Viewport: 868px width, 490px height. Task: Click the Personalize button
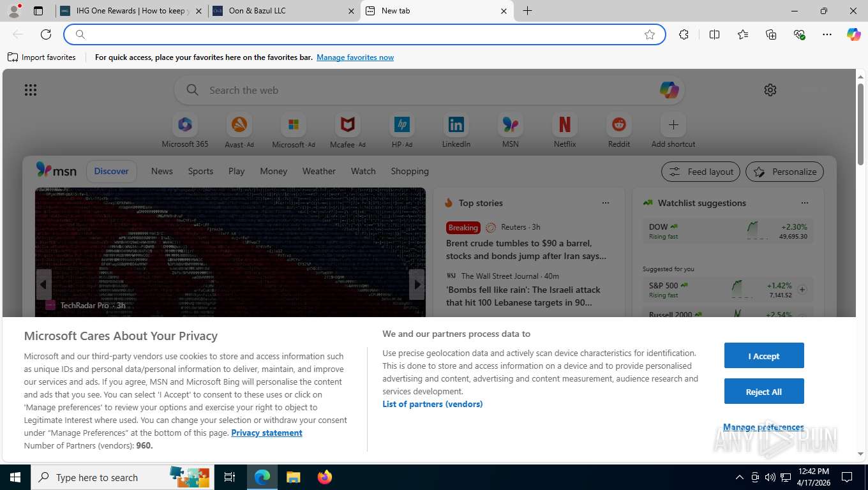785,172
